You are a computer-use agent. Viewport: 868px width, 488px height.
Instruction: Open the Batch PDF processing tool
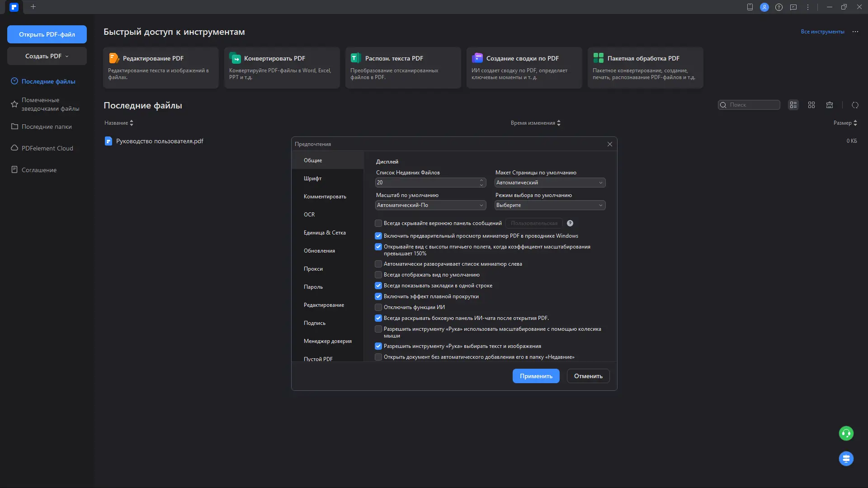point(645,67)
